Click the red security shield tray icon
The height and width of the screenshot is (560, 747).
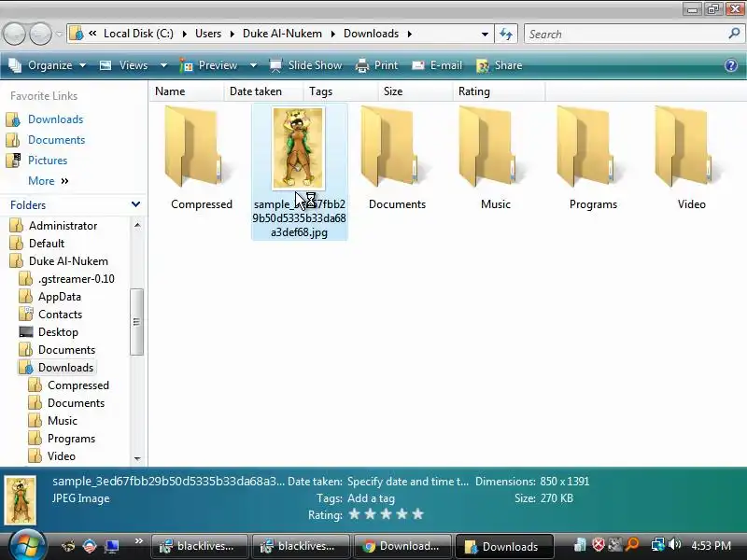click(x=598, y=544)
